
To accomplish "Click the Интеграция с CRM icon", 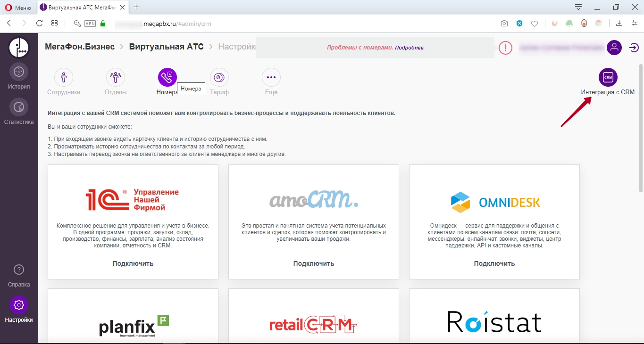I will point(608,77).
